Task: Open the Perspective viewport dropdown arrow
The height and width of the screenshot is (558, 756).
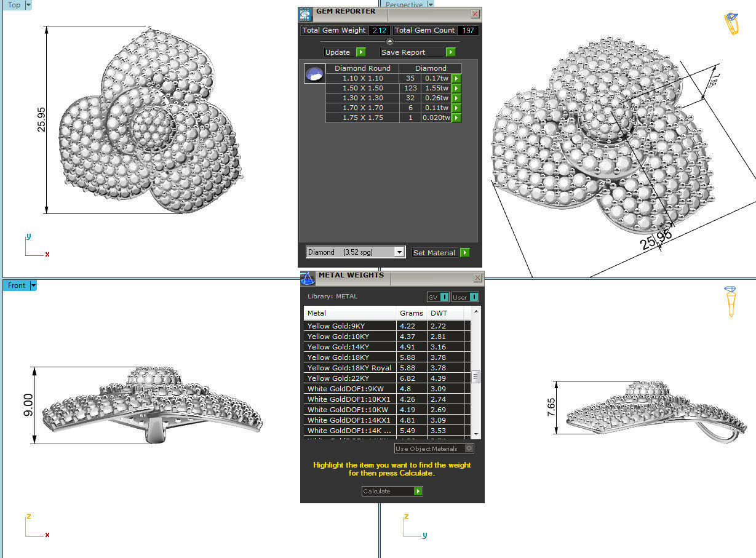Action: pos(431,4)
